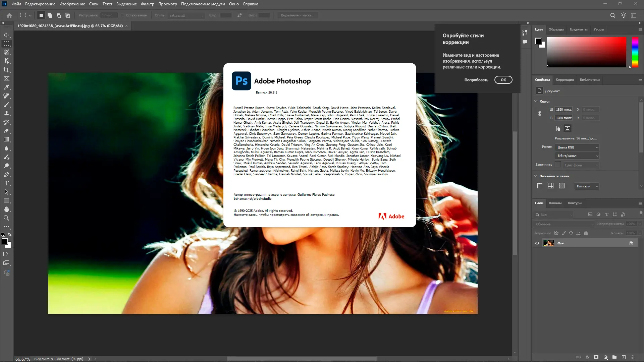This screenshot has width=644, height=362.
Task: Open the Фильтр menu
Action: coord(147,4)
